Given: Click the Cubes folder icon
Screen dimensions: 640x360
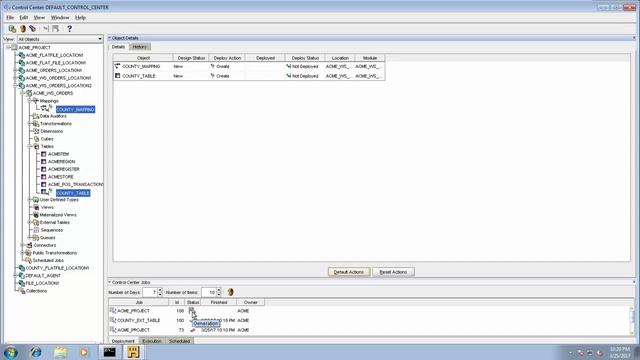Looking at the screenshot, I should (x=36, y=139).
